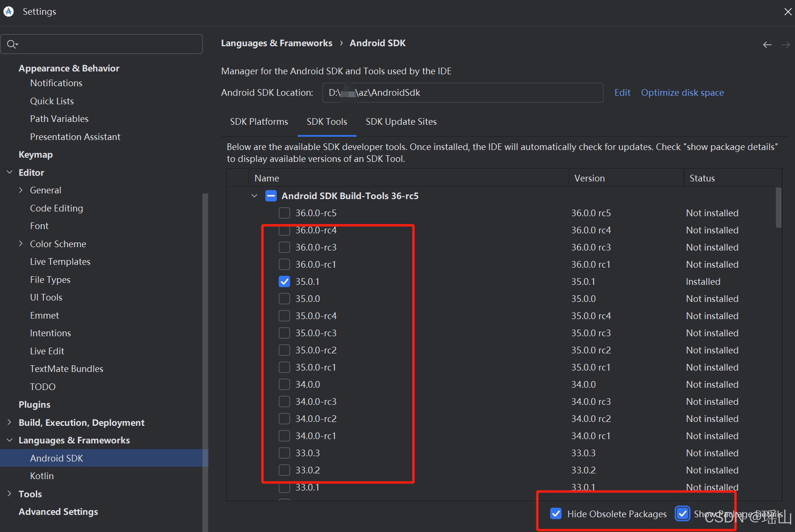Click the Optimize disk space link
This screenshot has height=532, width=795.
682,92
